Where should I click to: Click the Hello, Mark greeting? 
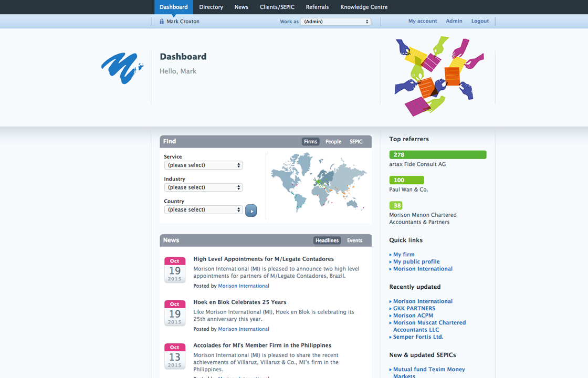[178, 71]
